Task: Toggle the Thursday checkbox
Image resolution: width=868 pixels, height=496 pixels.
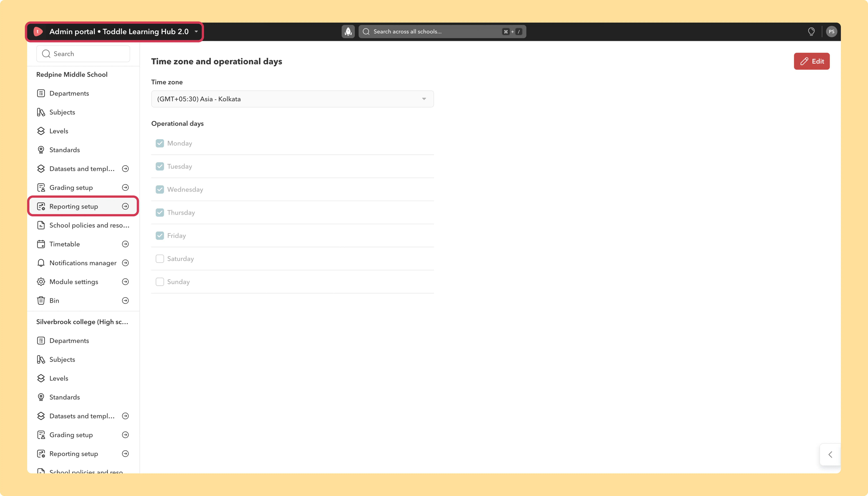Action: tap(160, 213)
